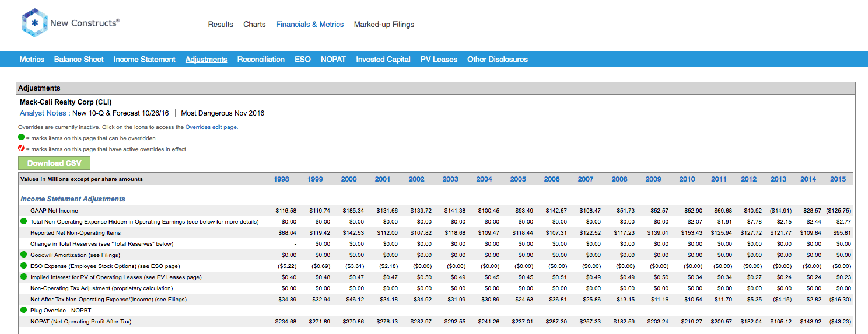
Task: Download the CSV file
Action: coord(54,163)
